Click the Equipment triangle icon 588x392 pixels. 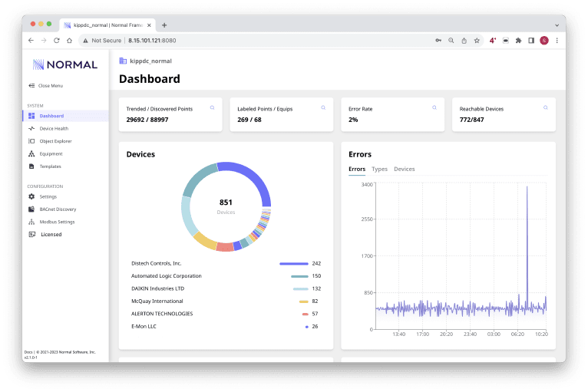31,153
